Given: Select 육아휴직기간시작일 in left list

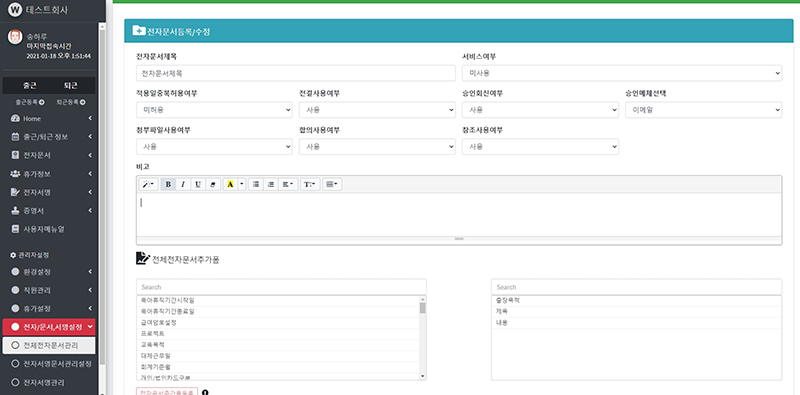Looking at the screenshot, I should [x=278, y=301].
